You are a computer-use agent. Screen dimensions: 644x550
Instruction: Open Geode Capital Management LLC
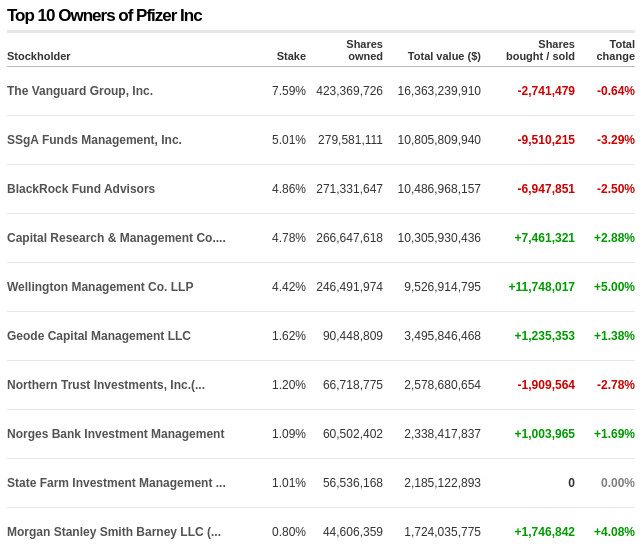[x=99, y=336]
